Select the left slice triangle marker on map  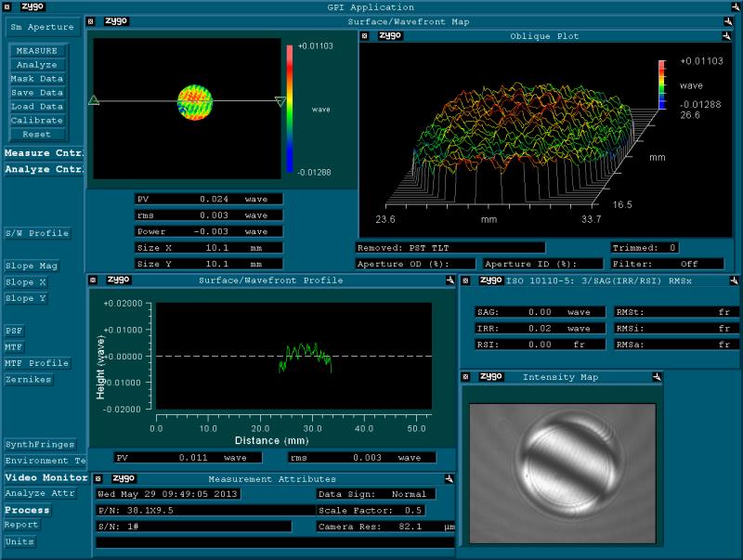tap(94, 100)
